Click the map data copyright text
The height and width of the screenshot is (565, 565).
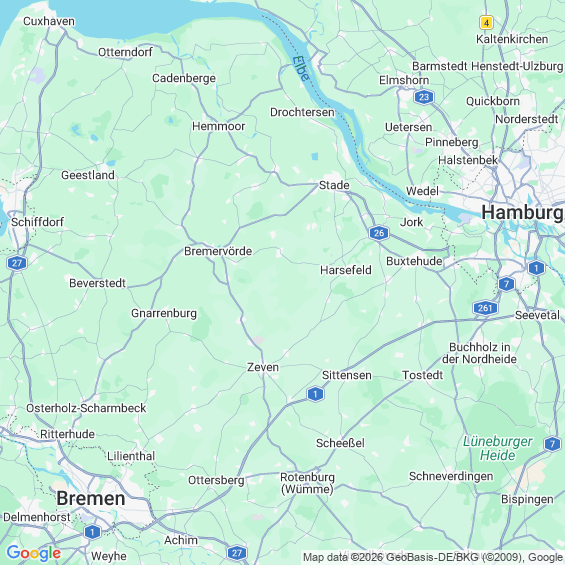point(432,557)
